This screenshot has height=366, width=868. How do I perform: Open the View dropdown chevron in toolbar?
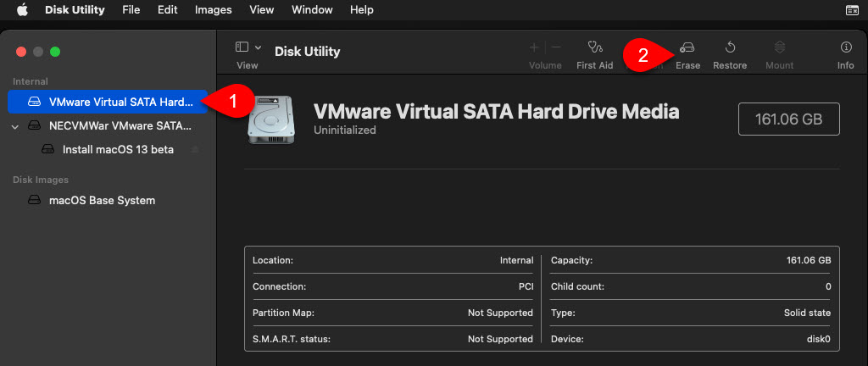click(x=258, y=47)
